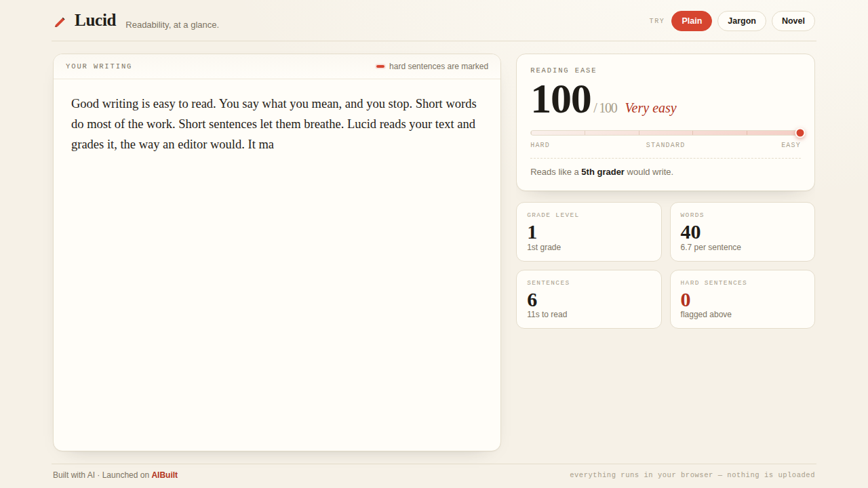Click the Grade Level value 1

(532, 232)
